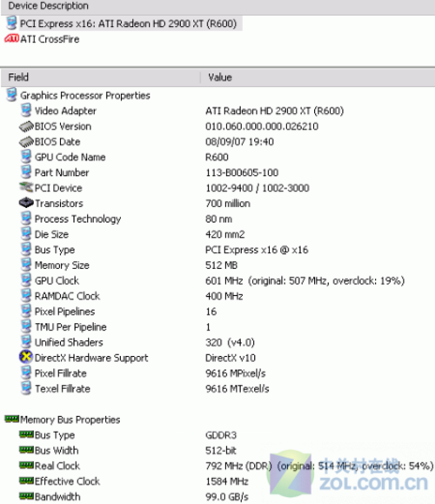Select the TMU Per Pipeline field label

70,327
